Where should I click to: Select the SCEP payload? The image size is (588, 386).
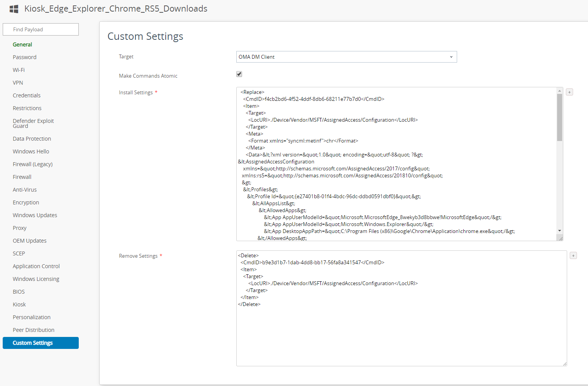click(19, 253)
